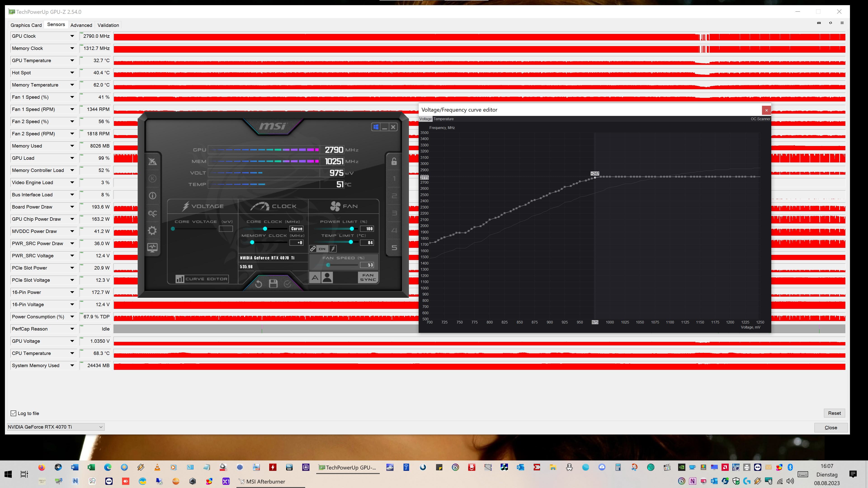Open Excel from the taskbar
Screen dimensions: 868x488
(x=91, y=467)
